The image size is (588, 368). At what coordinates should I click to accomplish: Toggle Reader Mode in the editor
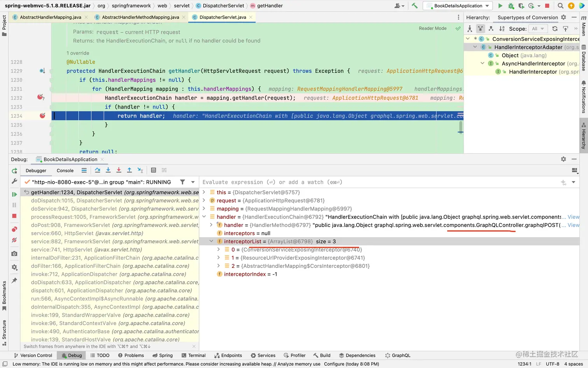tap(432, 28)
